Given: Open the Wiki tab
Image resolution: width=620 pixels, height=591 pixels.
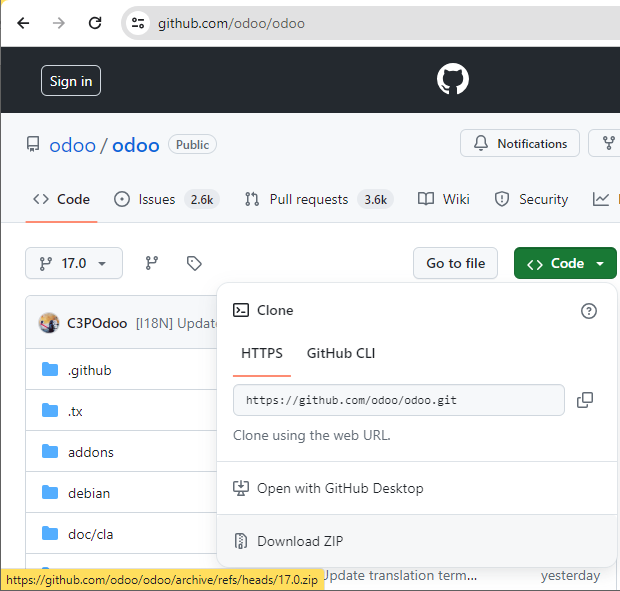Looking at the screenshot, I should click(x=444, y=199).
